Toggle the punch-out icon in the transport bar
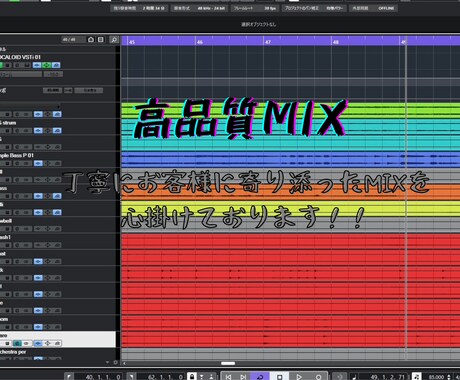The image size is (460, 380). [x=211, y=377]
